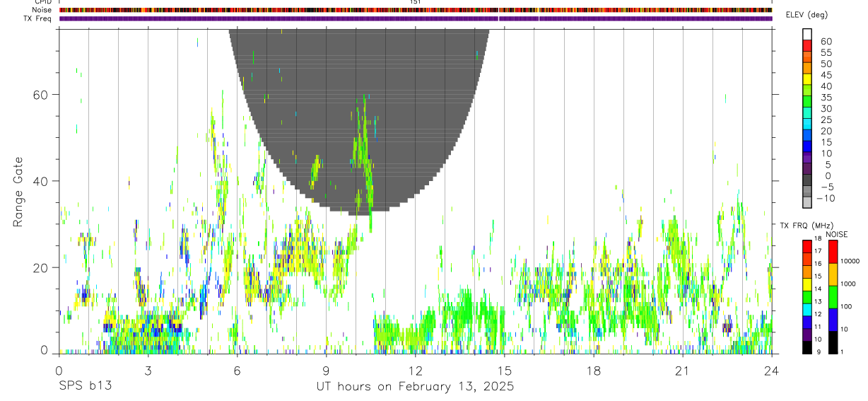This screenshot has height=401, width=868.
Task: Click the NOISE scale label '1'
Action: [x=841, y=352]
